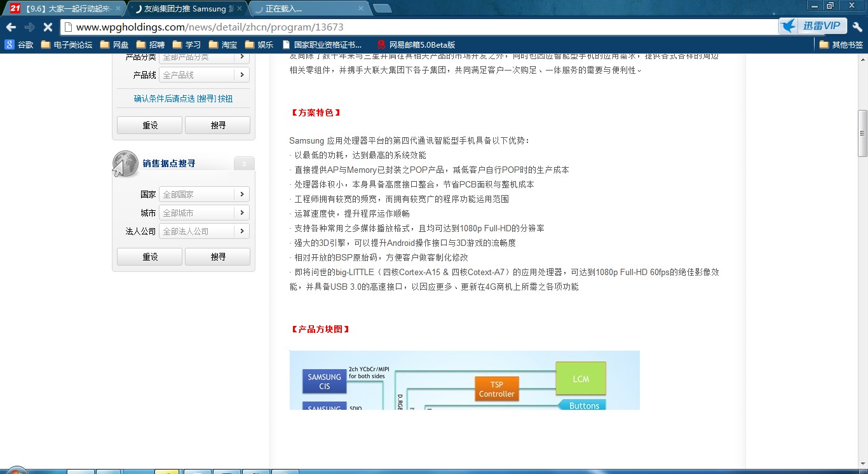868x474 pixels.
Task: Click the 销售据点搜寻 globe icon
Action: pos(125,164)
